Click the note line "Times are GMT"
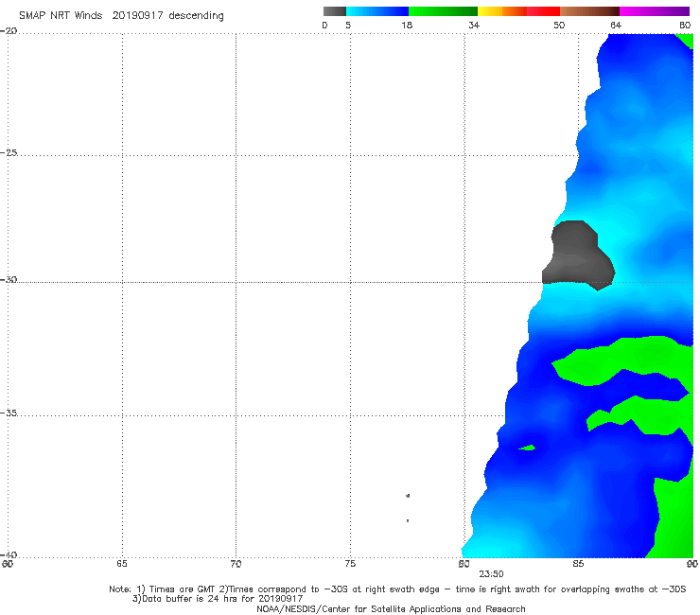This screenshot has height=615, width=700. point(183,589)
